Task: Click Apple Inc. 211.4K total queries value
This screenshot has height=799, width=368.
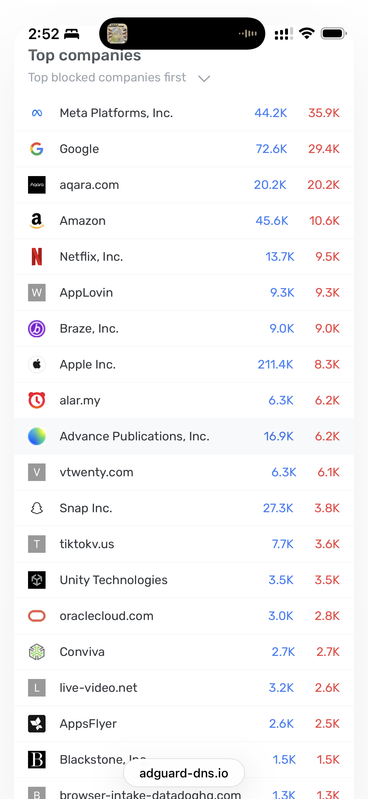Action: pyautogui.click(x=275, y=364)
